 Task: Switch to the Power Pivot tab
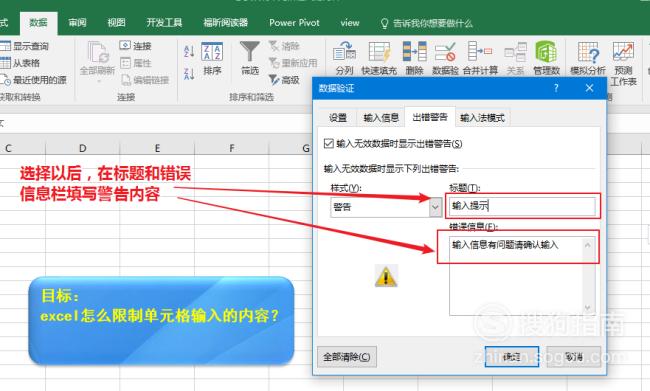point(294,23)
